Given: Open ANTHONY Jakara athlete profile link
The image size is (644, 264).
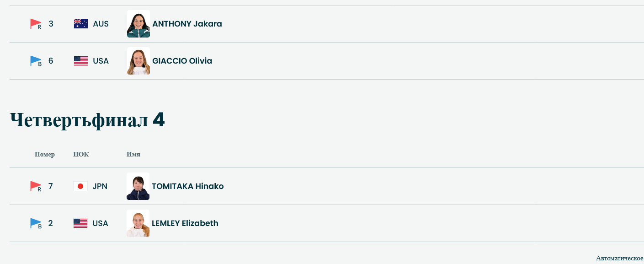Looking at the screenshot, I should click(187, 24).
